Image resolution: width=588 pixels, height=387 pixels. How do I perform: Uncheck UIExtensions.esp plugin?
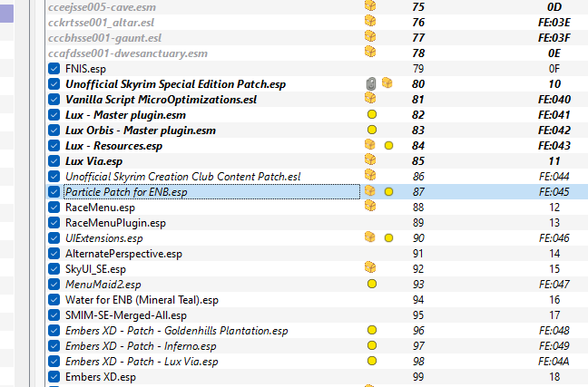tap(54, 237)
